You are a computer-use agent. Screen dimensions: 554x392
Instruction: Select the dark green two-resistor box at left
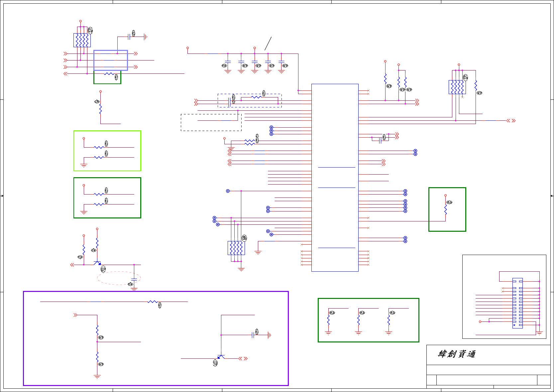(107, 198)
